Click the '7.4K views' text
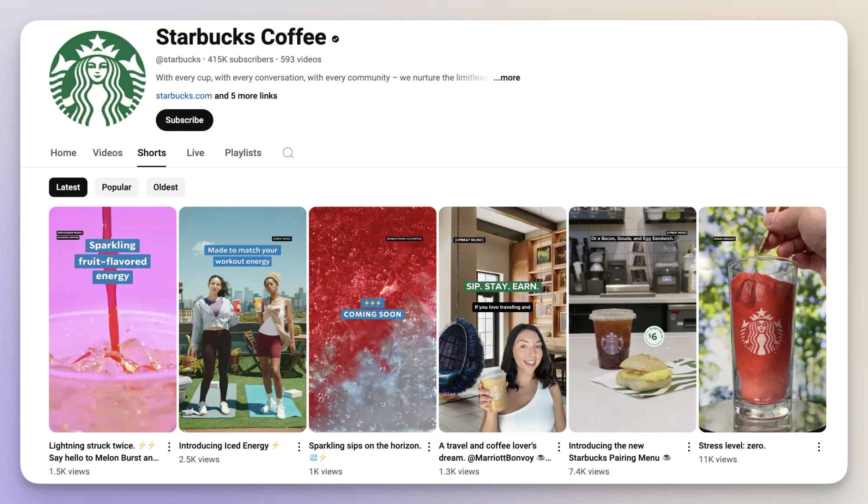Image resolution: width=868 pixels, height=504 pixels. (x=589, y=471)
